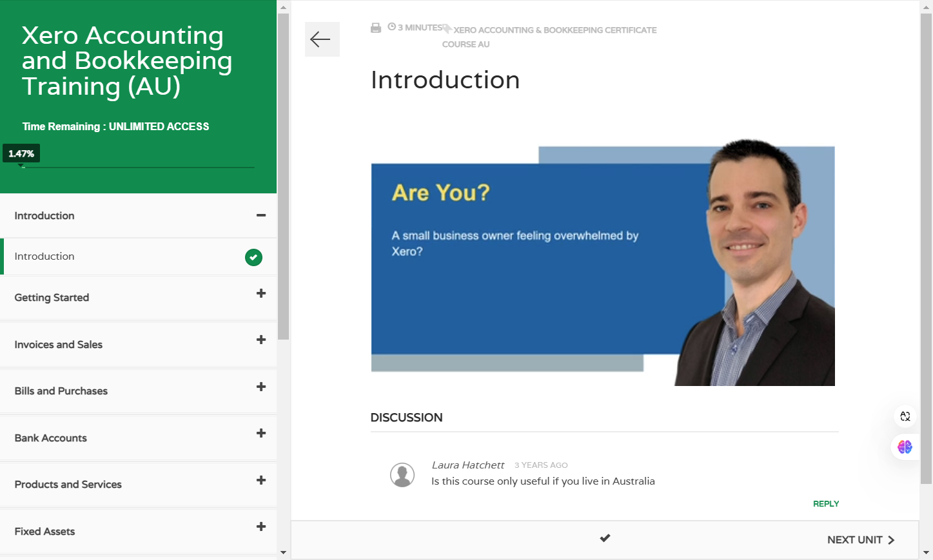Click the course progress bar line
This screenshot has height=560, width=933.
point(139,168)
